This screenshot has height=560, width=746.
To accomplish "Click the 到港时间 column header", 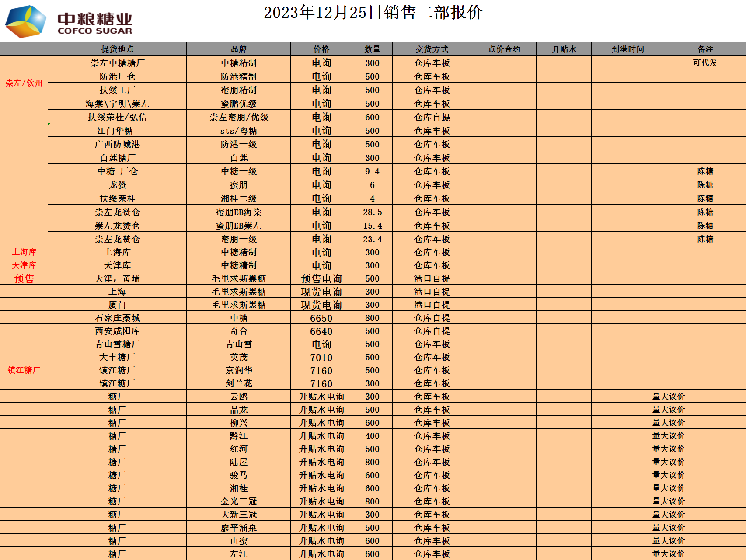I will 627,49.
